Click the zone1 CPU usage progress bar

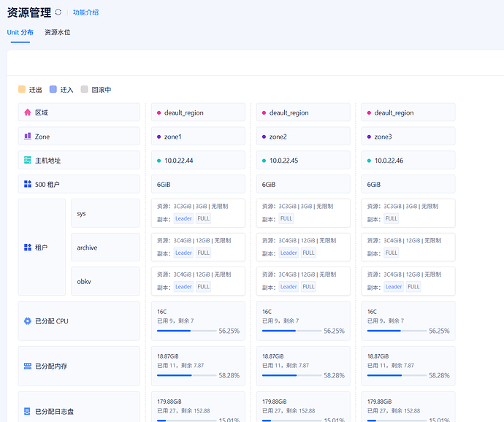(x=186, y=331)
